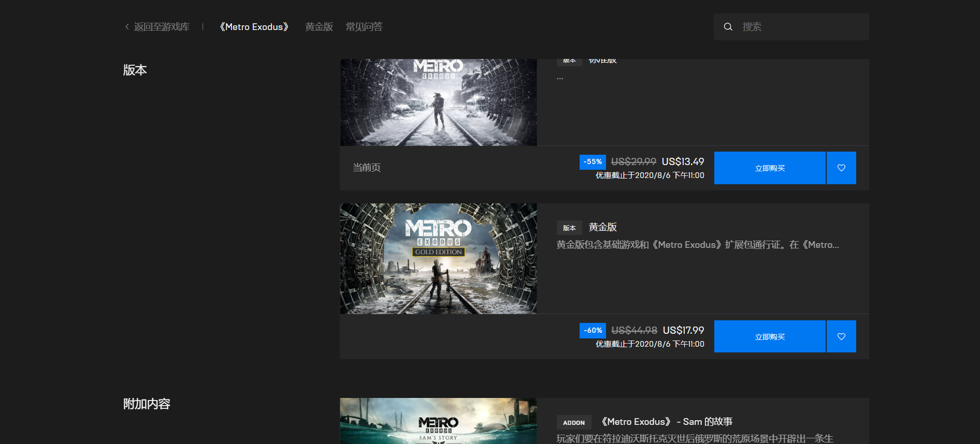This screenshot has width=980, height=444.
Task: Open the standard Metro Exodus cover thumbnail
Action: coord(438,102)
